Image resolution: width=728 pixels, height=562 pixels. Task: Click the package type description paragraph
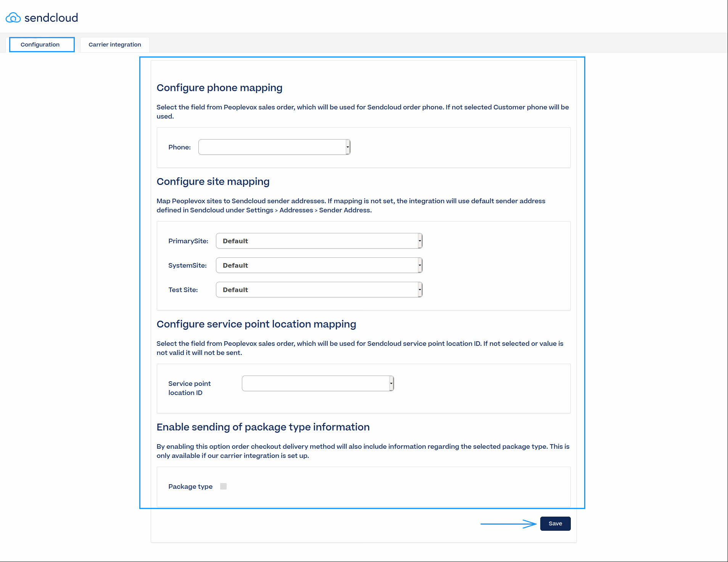point(363,451)
